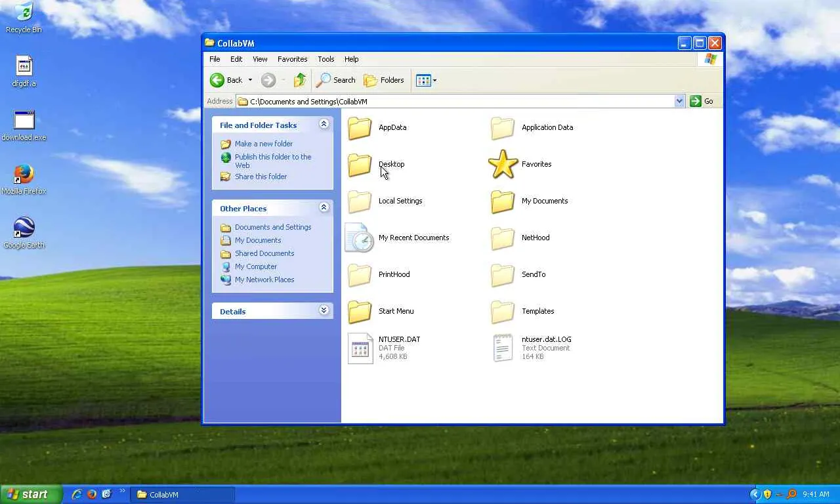Select the PrintHood folder icon
The width and height of the screenshot is (840, 504).
point(360,274)
